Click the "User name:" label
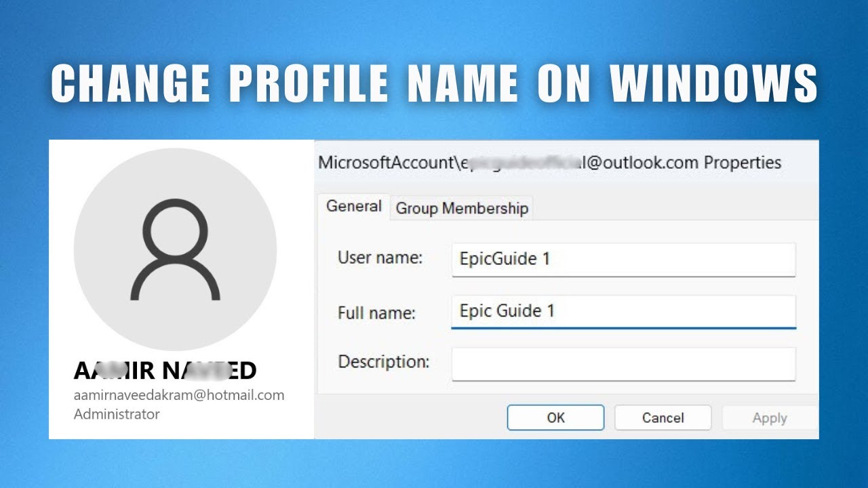The width and height of the screenshot is (868, 488). [x=380, y=258]
